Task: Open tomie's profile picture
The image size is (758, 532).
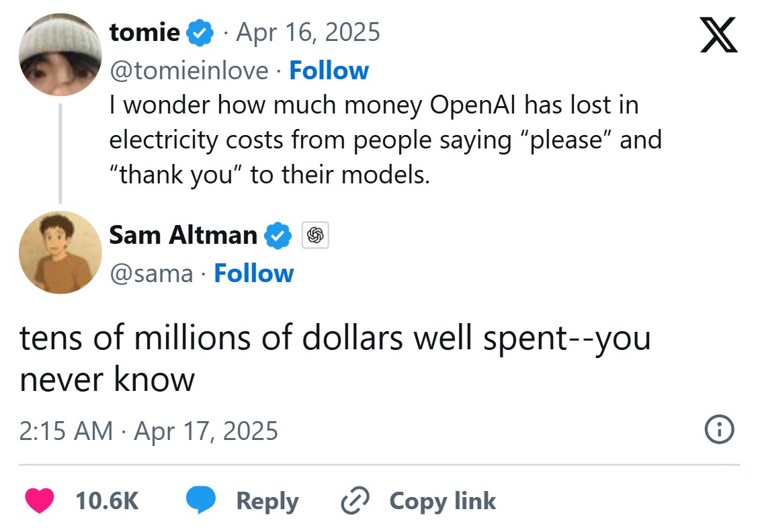Action: pos(60,54)
